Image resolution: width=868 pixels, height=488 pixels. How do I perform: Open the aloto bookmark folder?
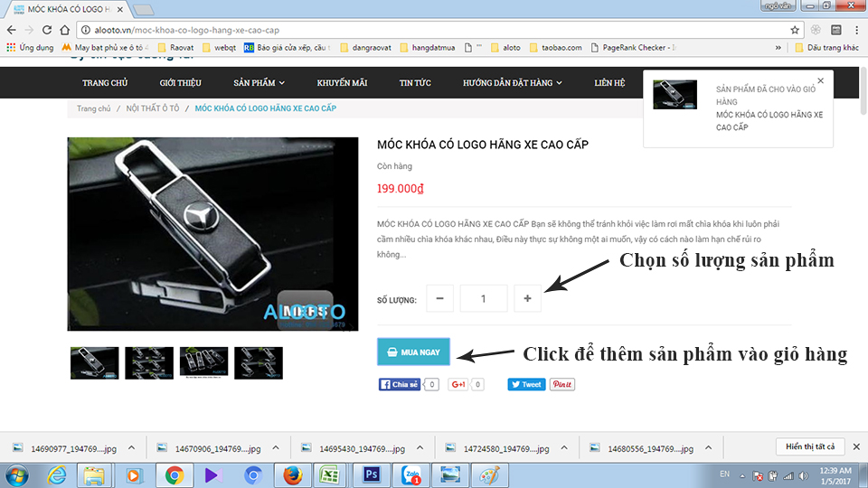coord(505,48)
